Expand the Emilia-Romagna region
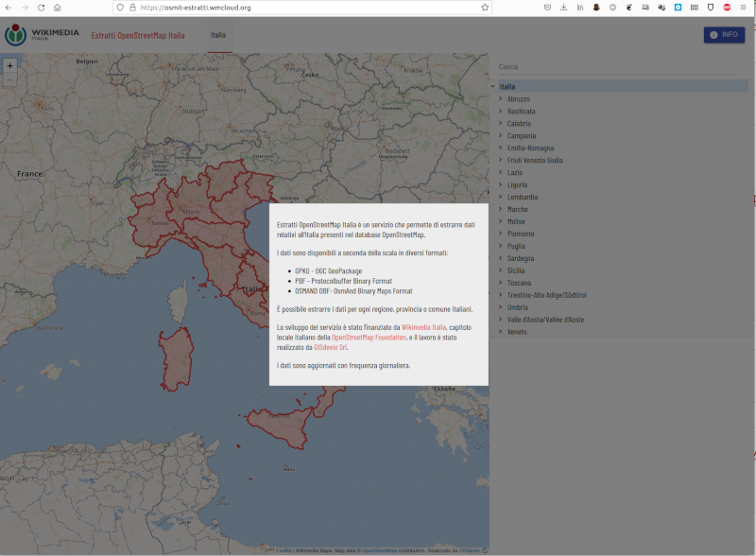 pos(501,148)
